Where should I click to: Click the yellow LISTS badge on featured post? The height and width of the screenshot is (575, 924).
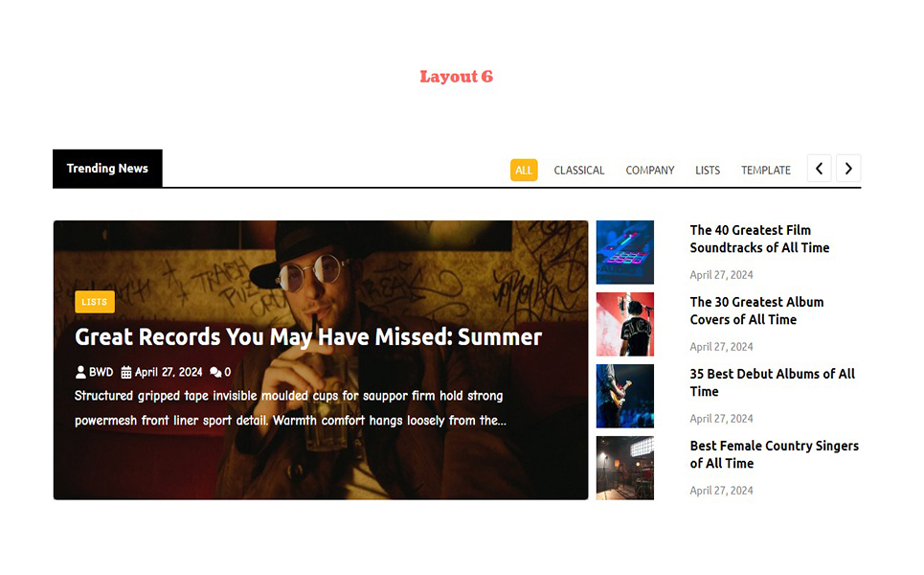[94, 302]
